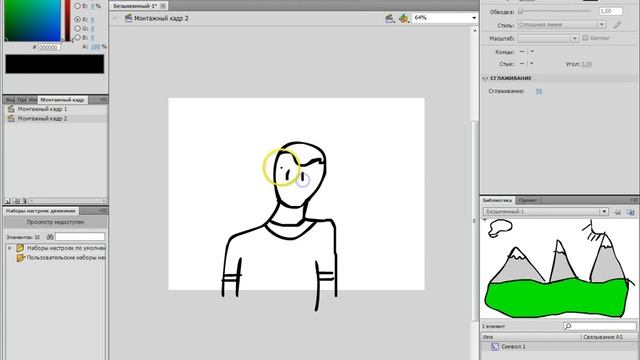
Task: Click scene clapper icon beside Монтажный кадр 2 title
Action: tap(129, 18)
